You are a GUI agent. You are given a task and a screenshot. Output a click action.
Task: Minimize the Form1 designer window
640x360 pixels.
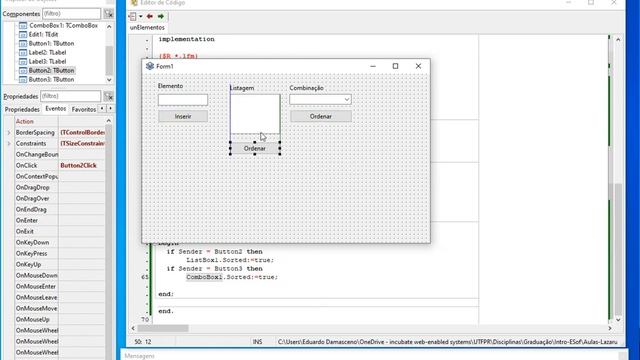[373, 66]
